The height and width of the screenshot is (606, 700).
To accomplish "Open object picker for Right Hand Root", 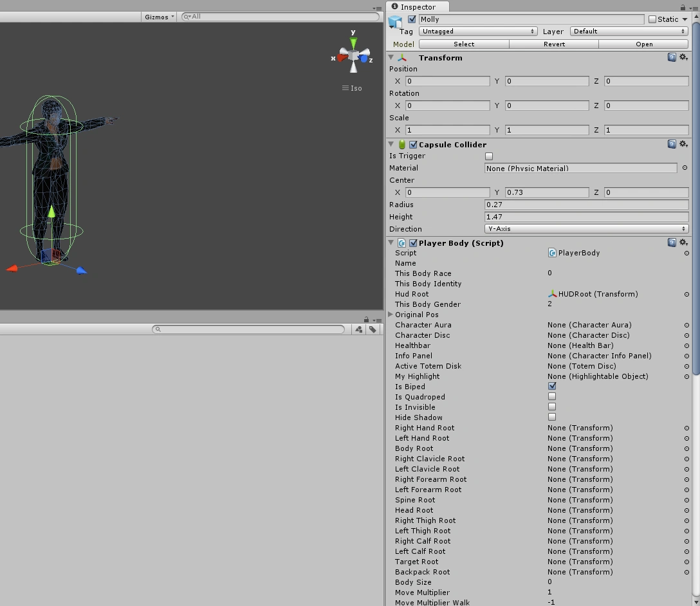I will (686, 428).
